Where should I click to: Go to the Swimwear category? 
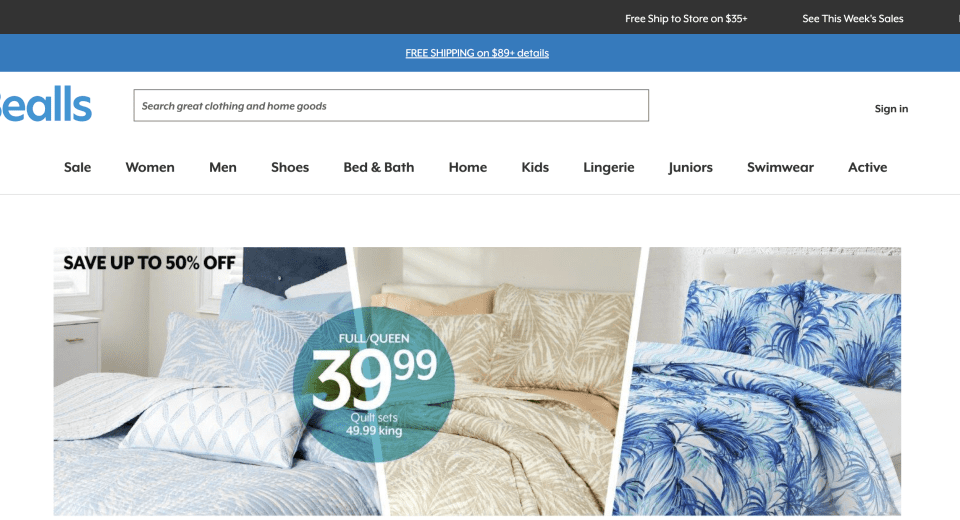(780, 167)
